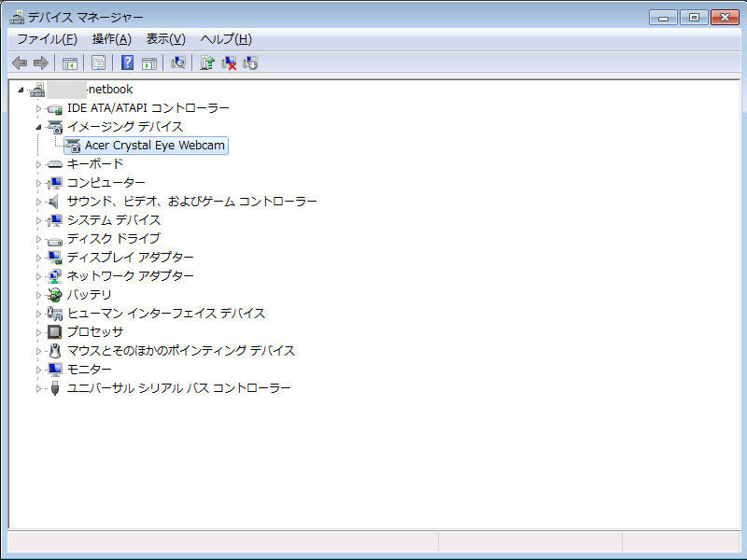Click the Scan for hardware changes toolbar icon

coord(177,63)
